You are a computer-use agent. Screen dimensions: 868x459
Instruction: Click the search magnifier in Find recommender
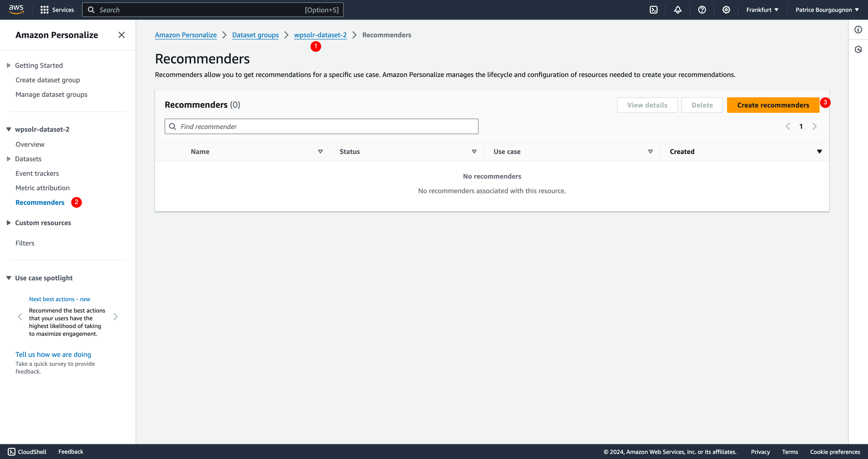pos(172,126)
